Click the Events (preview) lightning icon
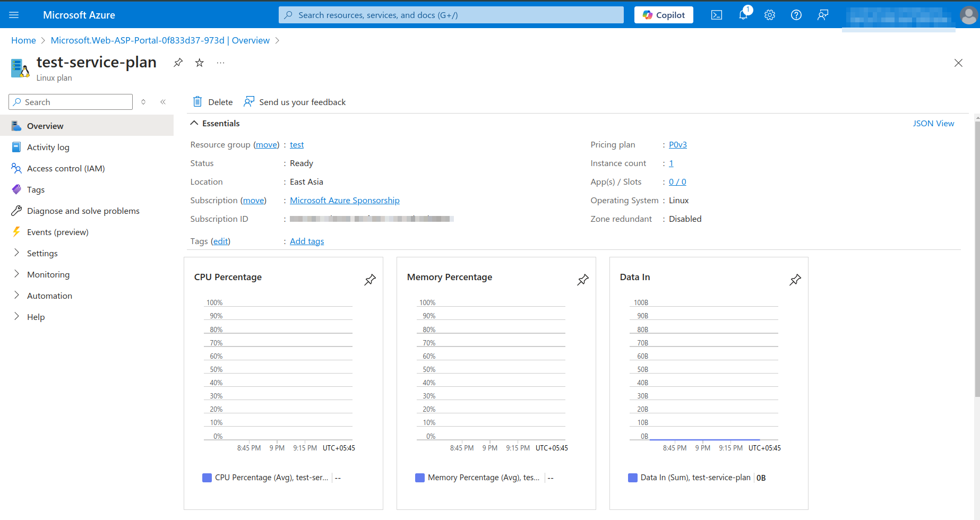The image size is (980, 520). 16,232
